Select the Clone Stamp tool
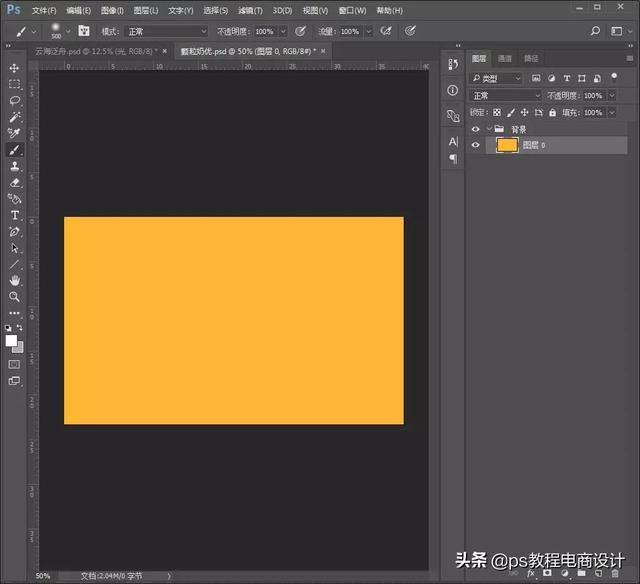Viewport: 640px width, 584px height. 14,166
